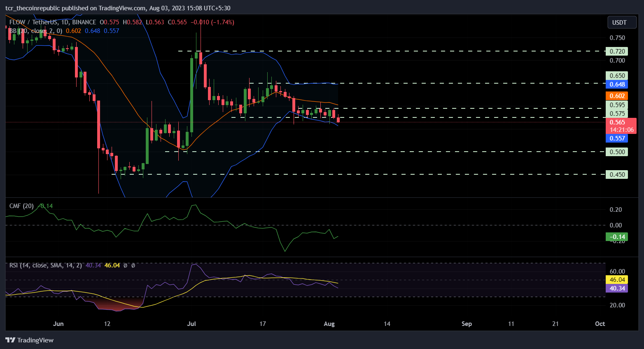This screenshot has width=644, height=349.
Task: Click the TradingView logo icon
Action: pyautogui.click(x=10, y=340)
